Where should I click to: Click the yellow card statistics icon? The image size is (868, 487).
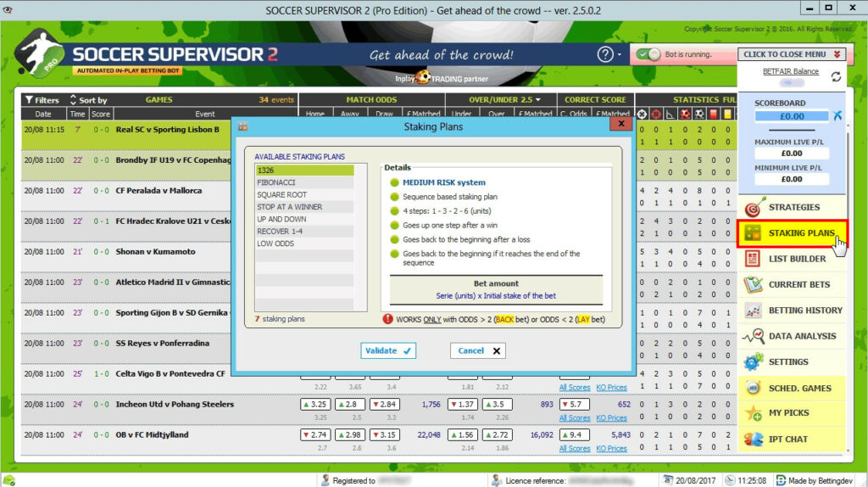click(x=727, y=115)
